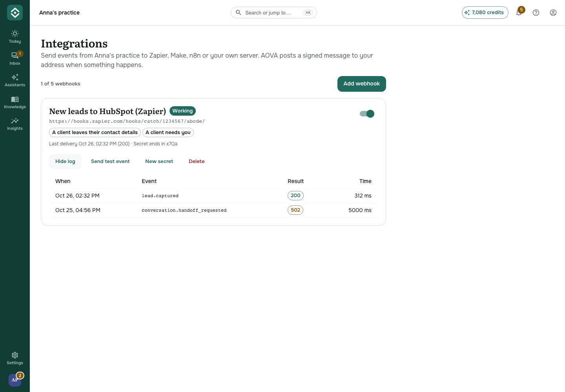Click the Working status badge

(182, 111)
